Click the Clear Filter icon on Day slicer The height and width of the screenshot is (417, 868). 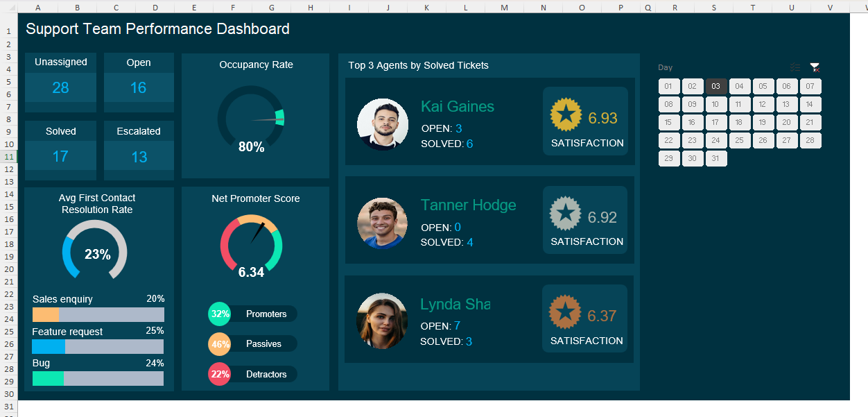click(815, 67)
